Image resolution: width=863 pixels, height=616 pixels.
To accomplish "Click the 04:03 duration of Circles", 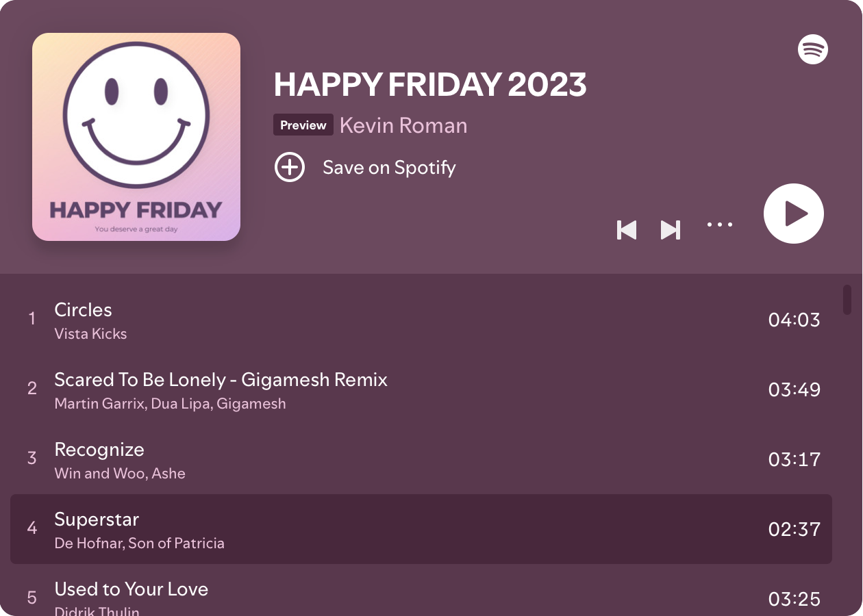I will [x=795, y=320].
